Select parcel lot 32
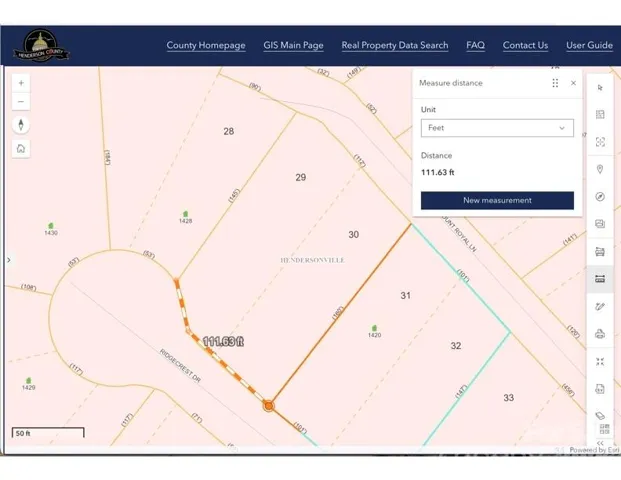This screenshot has width=621, height=480. (456, 346)
